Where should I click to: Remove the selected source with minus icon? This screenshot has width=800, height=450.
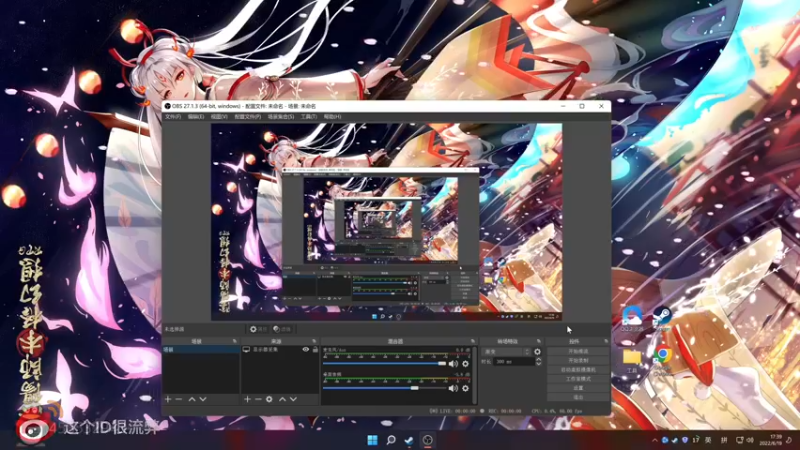tap(258, 399)
